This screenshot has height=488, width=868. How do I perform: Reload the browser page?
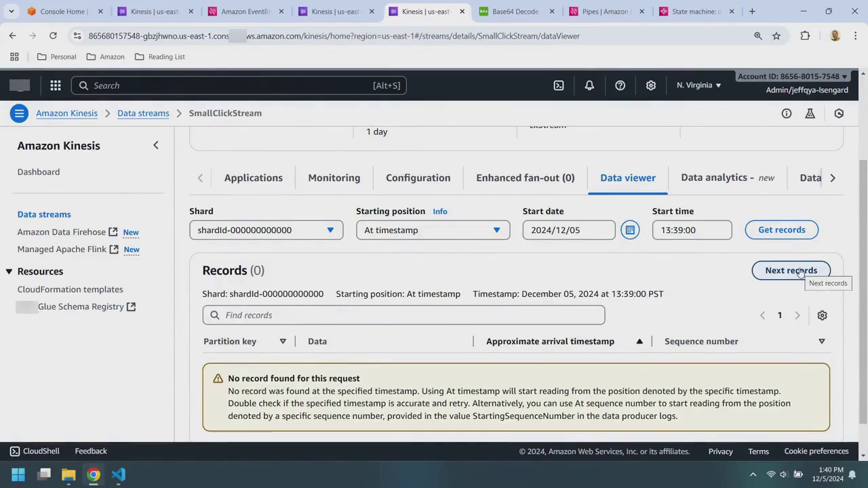click(x=53, y=35)
